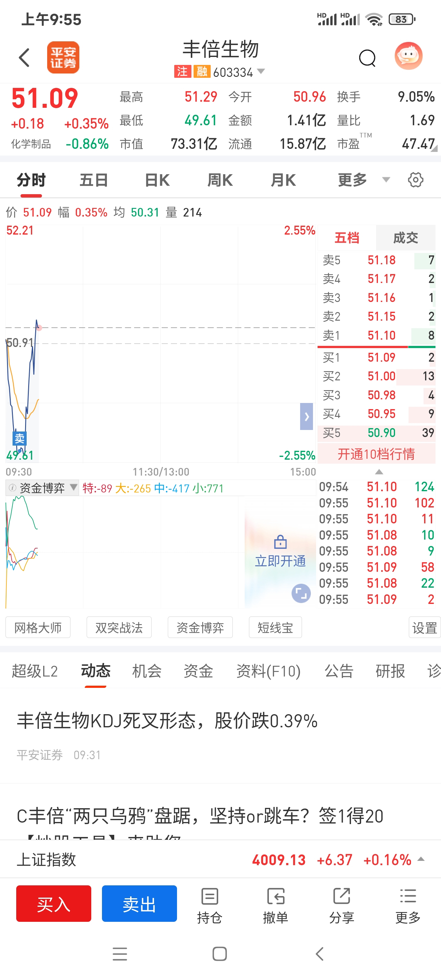Open 撤单 cancel order icon
This screenshot has height=980, width=441.
pos(276,906)
